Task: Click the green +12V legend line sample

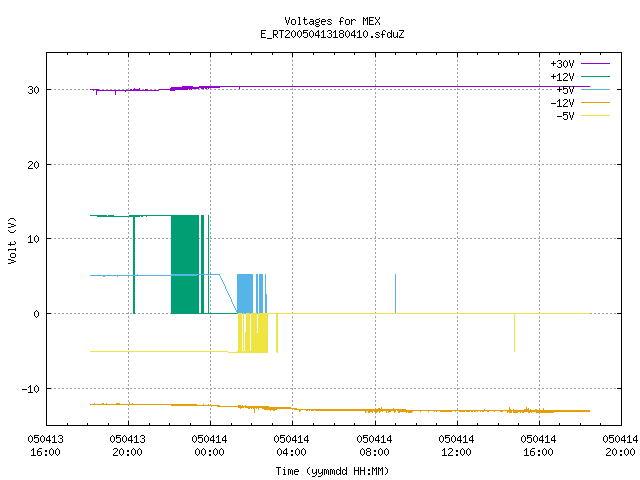Action: pyautogui.click(x=595, y=77)
